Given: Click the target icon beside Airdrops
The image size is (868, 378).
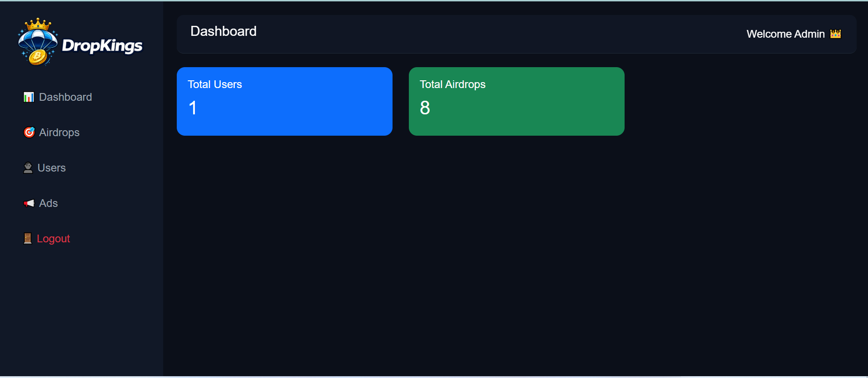Looking at the screenshot, I should pyautogui.click(x=29, y=132).
